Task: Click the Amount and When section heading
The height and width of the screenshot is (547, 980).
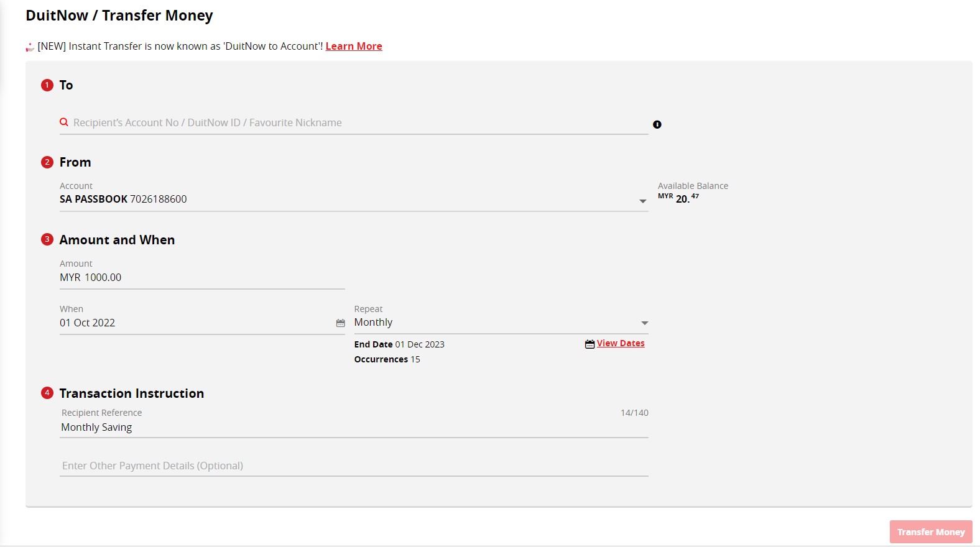Action: pyautogui.click(x=117, y=240)
